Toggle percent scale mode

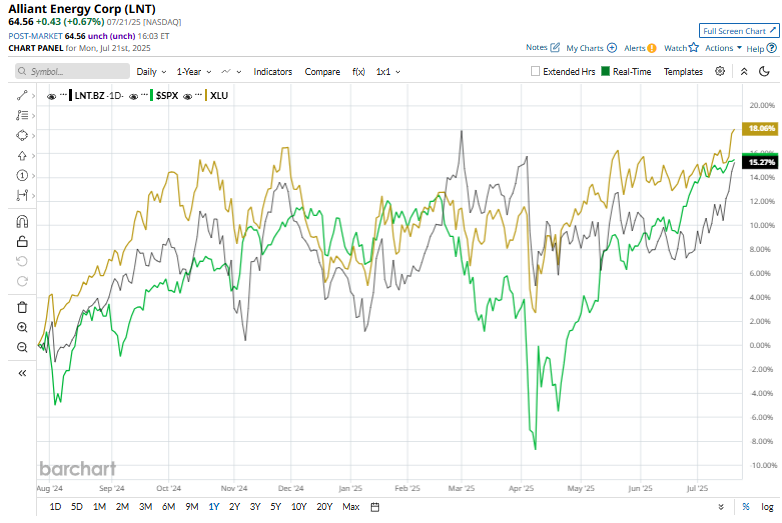746,507
